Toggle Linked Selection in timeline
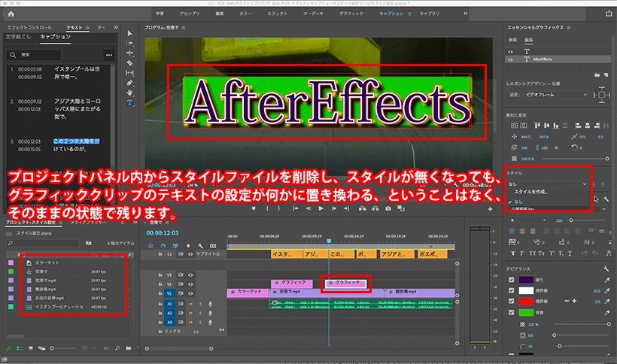The width and height of the screenshot is (617, 364). [x=175, y=246]
